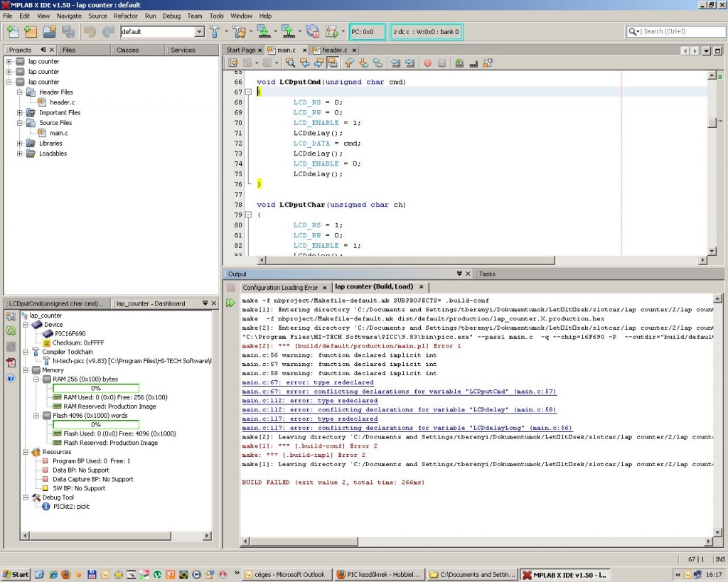
Task: Collapse the Memory node in Dashboard
Action: tap(26, 370)
